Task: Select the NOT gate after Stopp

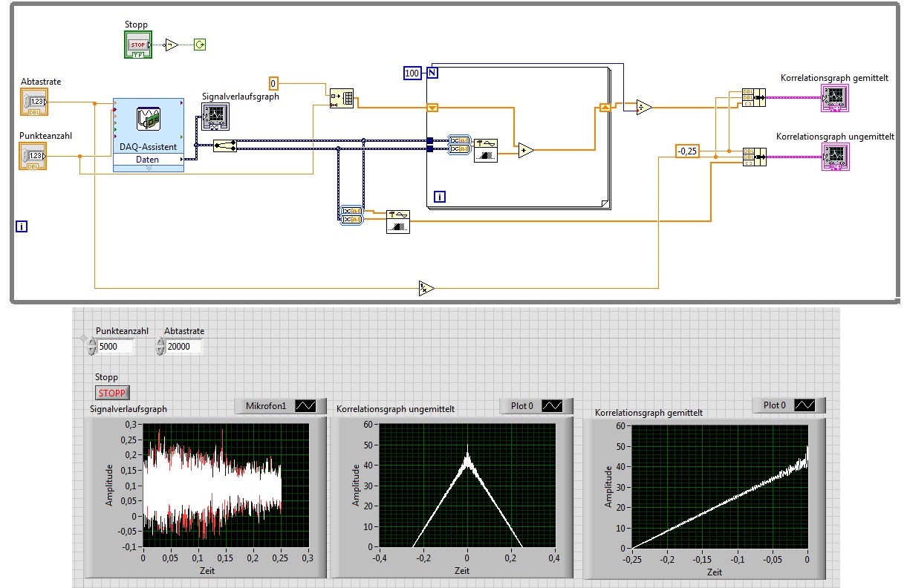Action: (172, 45)
